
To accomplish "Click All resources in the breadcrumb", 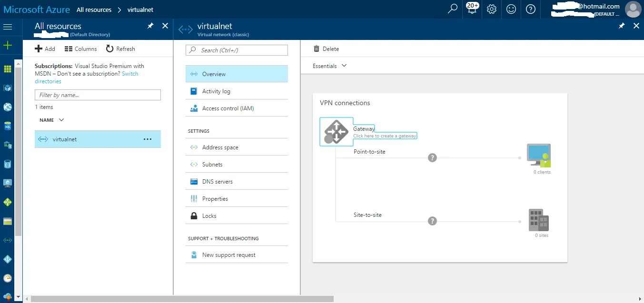I will coord(94,10).
